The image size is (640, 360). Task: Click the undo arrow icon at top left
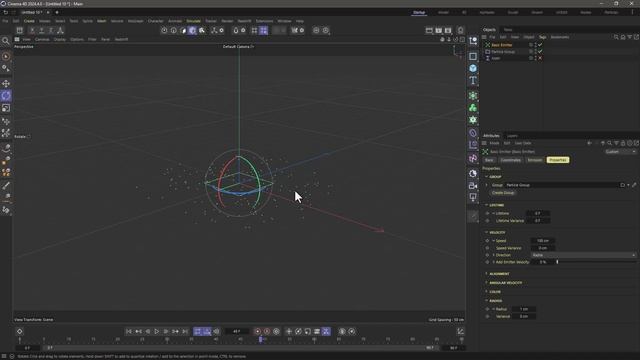tap(6, 12)
